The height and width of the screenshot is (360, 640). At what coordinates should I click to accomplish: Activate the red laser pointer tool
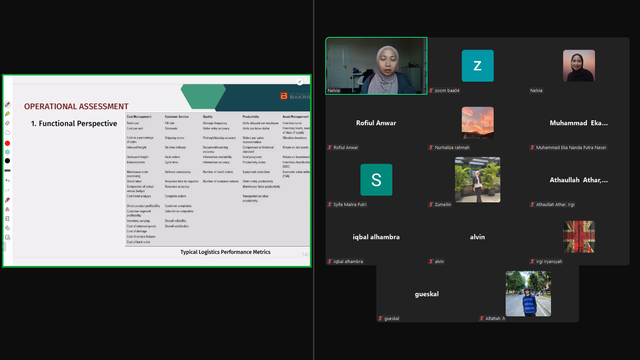7,200
